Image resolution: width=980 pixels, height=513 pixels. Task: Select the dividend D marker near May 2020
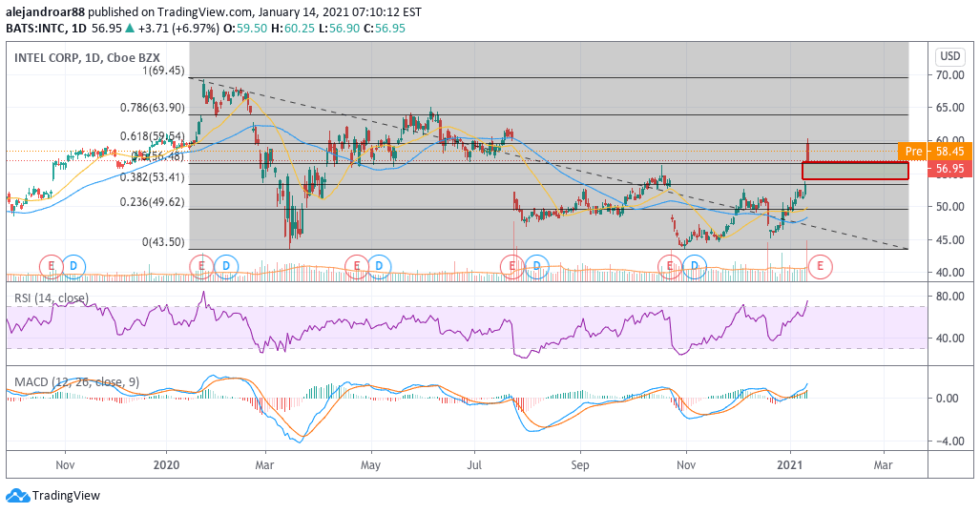pos(380,267)
